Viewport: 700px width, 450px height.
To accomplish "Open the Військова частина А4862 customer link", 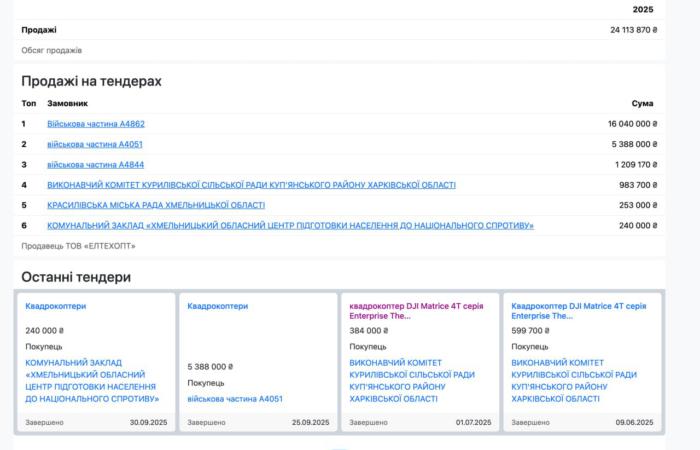I will 96,124.
